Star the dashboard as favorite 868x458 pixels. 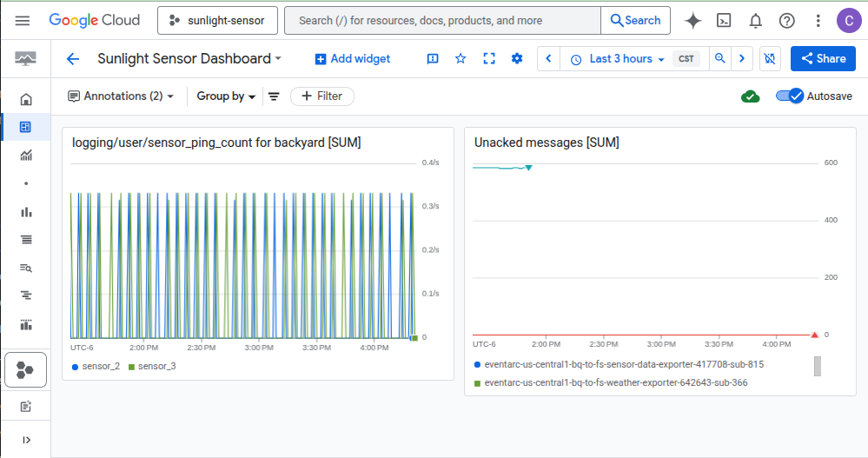461,59
